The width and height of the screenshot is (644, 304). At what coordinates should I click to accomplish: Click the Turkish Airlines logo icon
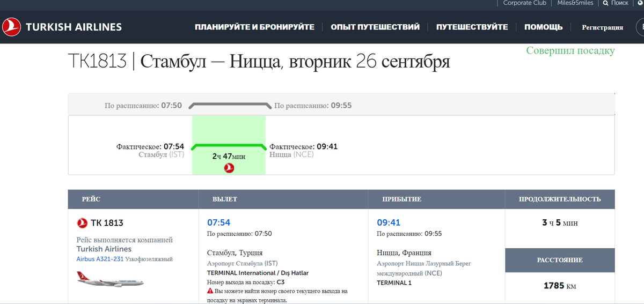pyautogui.click(x=11, y=27)
